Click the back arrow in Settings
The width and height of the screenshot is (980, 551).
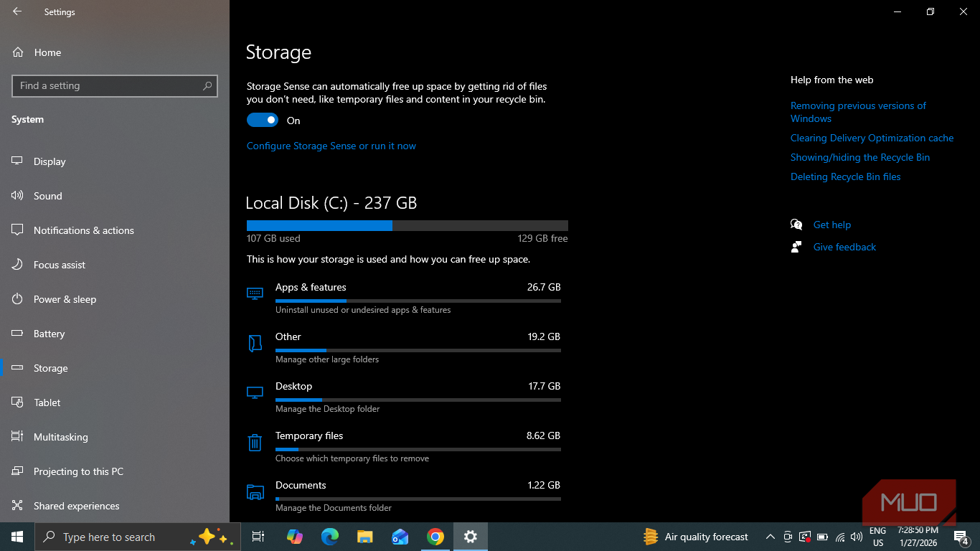click(x=17, y=11)
